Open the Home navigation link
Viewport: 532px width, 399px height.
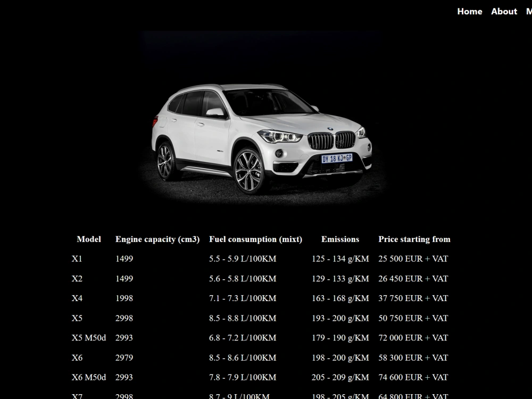pos(470,12)
